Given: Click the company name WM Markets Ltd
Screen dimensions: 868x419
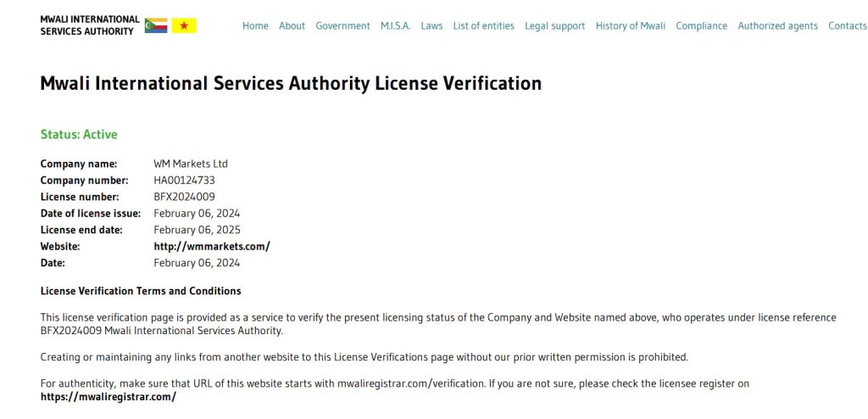Looking at the screenshot, I should click(x=191, y=164).
